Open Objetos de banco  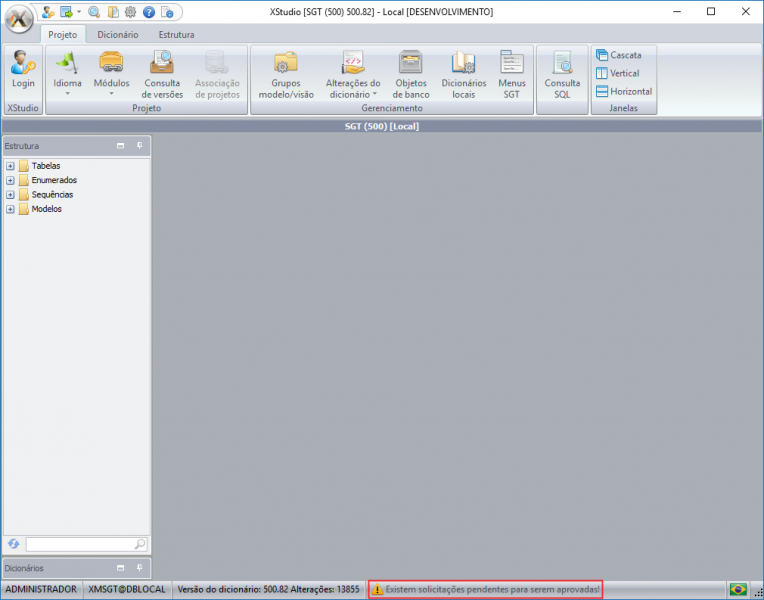[411, 72]
